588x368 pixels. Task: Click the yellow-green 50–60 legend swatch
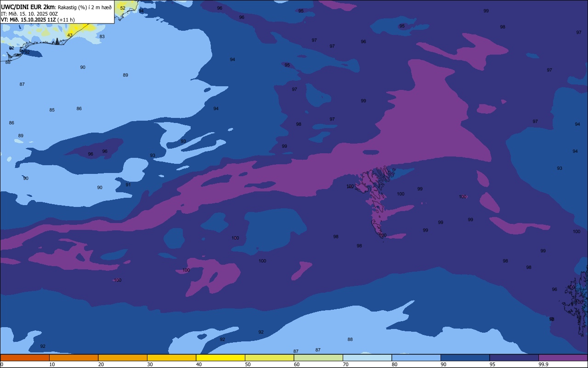(269, 357)
